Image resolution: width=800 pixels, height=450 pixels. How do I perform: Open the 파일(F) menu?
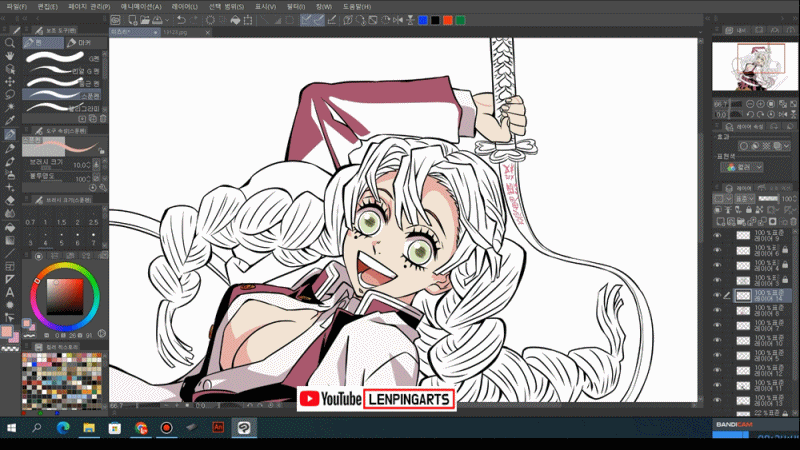point(16,7)
